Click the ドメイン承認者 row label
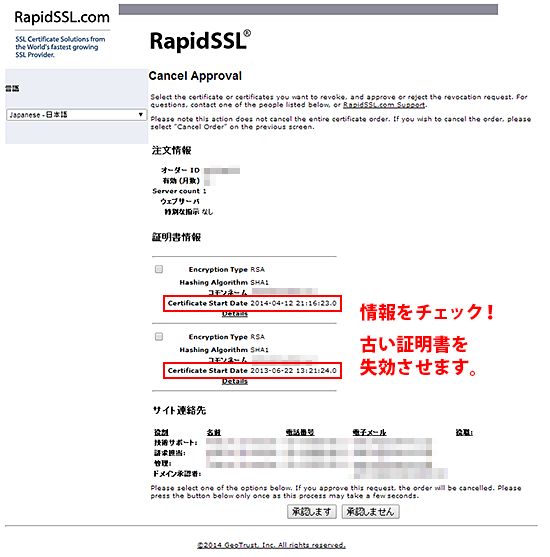 tap(177, 474)
